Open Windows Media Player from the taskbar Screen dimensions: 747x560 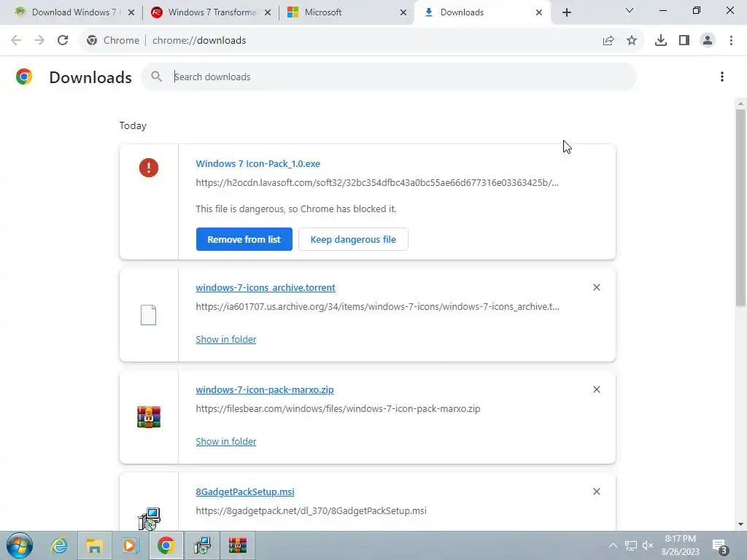130,545
